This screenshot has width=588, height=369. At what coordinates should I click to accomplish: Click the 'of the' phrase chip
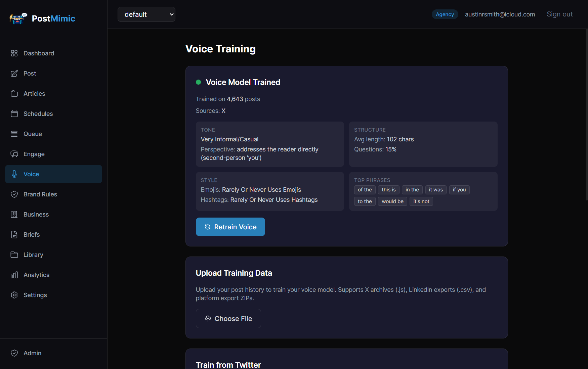[x=365, y=190]
